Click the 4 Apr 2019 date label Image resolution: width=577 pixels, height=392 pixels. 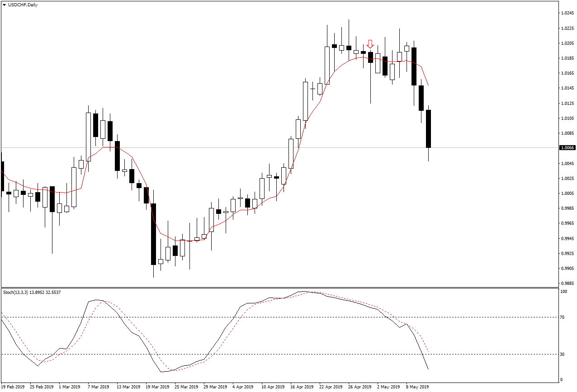pyautogui.click(x=243, y=387)
